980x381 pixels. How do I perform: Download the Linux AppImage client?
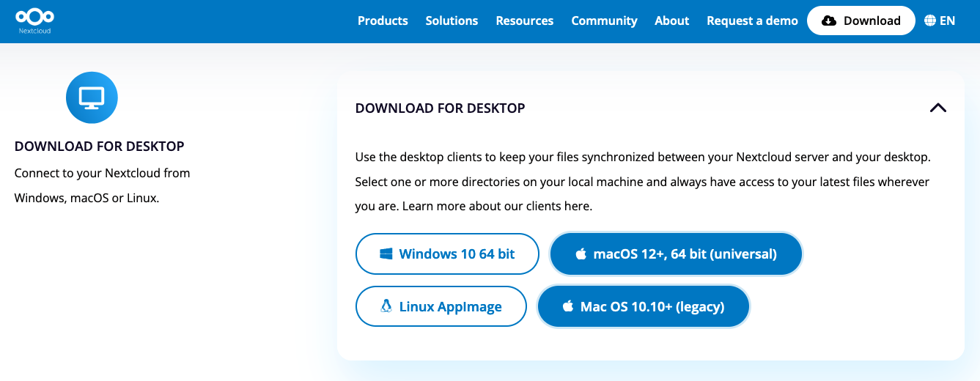coord(441,306)
